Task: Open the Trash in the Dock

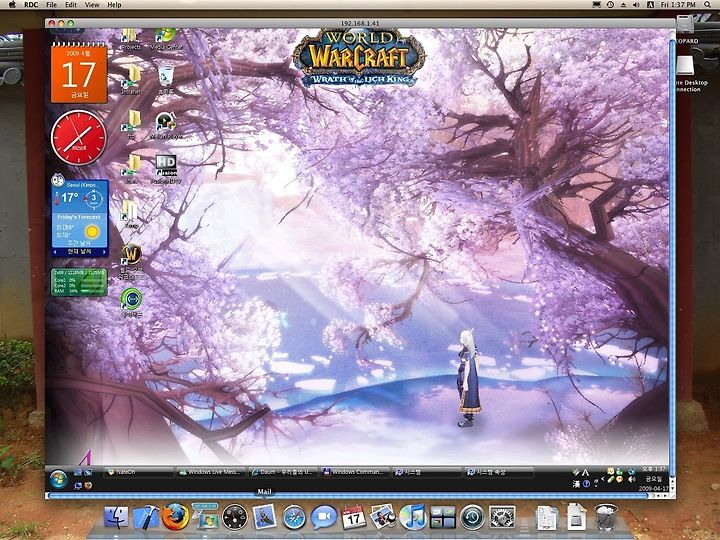Action: [606, 517]
